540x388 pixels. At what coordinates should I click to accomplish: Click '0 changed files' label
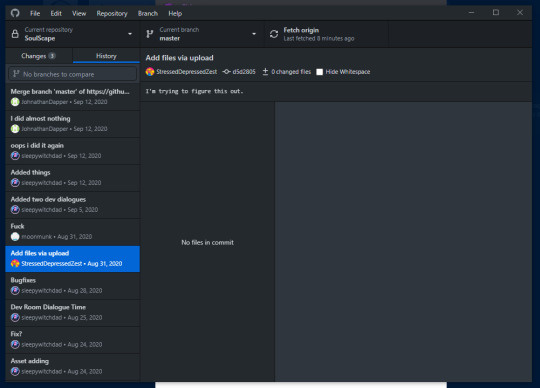(291, 72)
